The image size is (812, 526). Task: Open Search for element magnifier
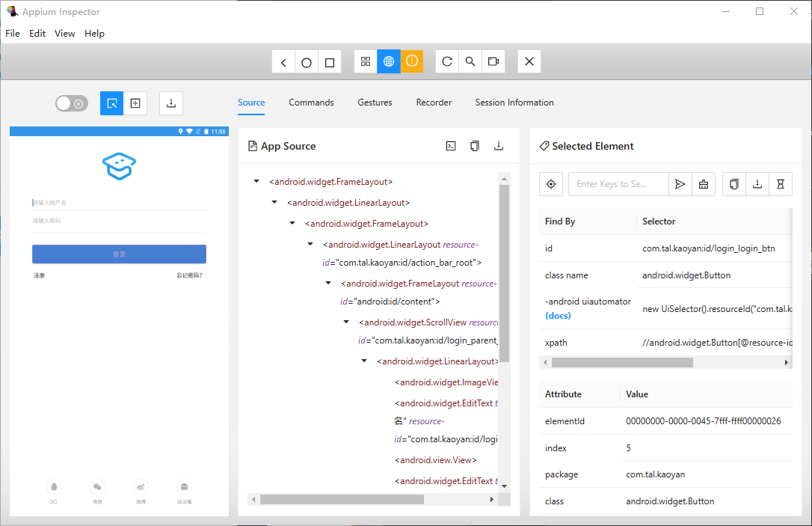(470, 61)
